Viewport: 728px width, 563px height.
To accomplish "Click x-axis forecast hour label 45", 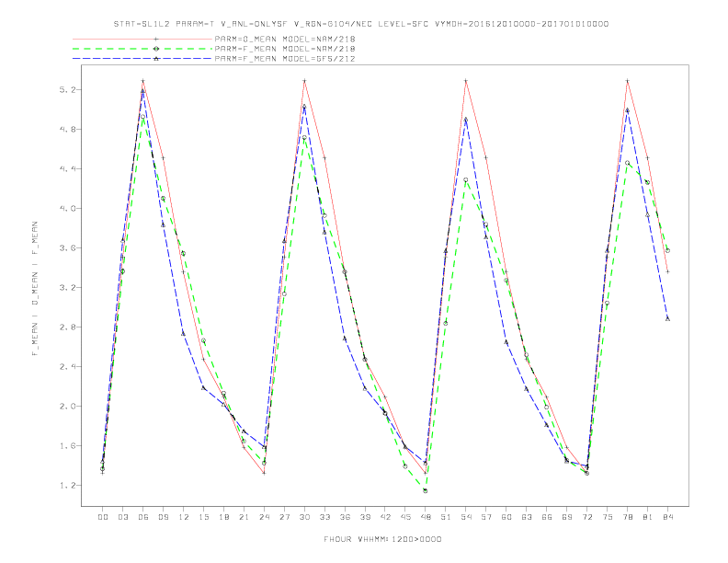I will pyautogui.click(x=405, y=517).
